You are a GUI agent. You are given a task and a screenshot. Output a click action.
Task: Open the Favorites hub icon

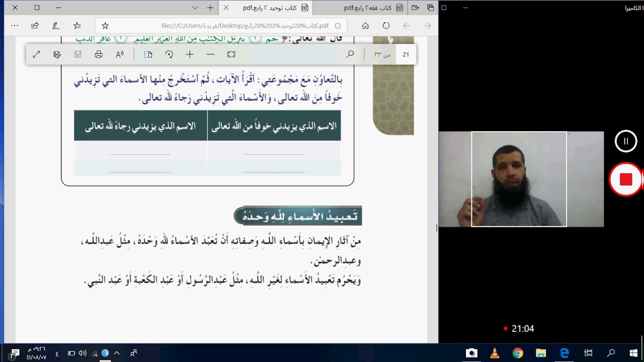(77, 26)
